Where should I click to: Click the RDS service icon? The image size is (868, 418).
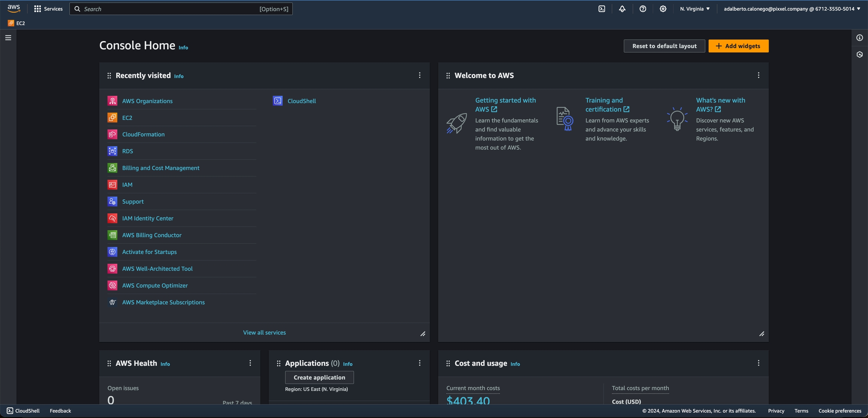click(112, 151)
